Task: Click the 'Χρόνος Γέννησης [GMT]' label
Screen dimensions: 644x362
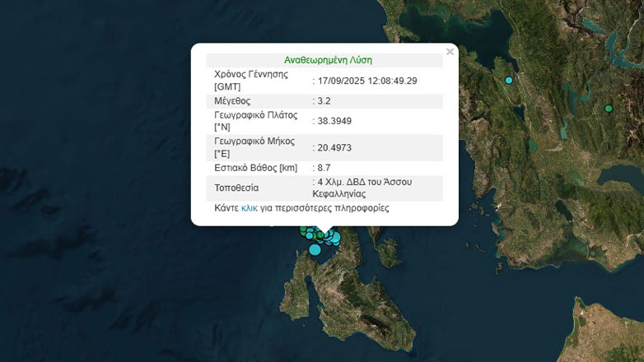Action: pos(250,80)
